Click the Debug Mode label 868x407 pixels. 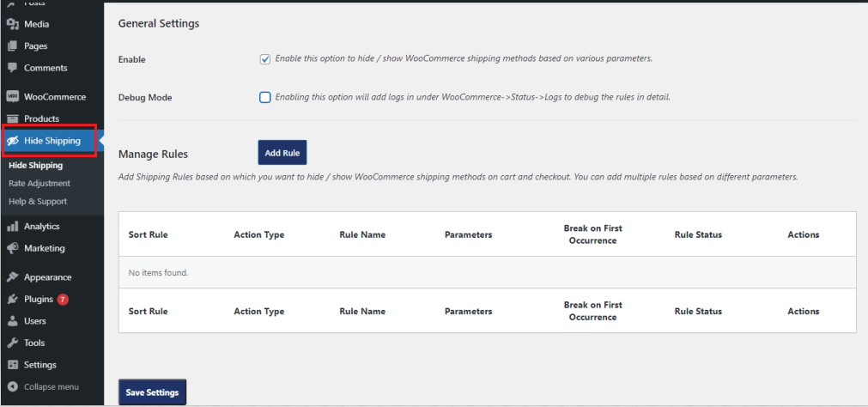tap(145, 98)
